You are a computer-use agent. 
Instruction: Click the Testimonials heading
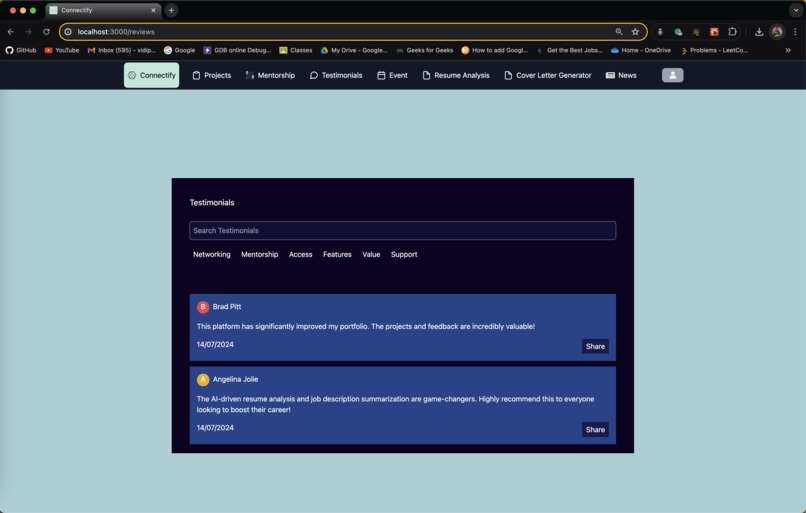(x=212, y=203)
